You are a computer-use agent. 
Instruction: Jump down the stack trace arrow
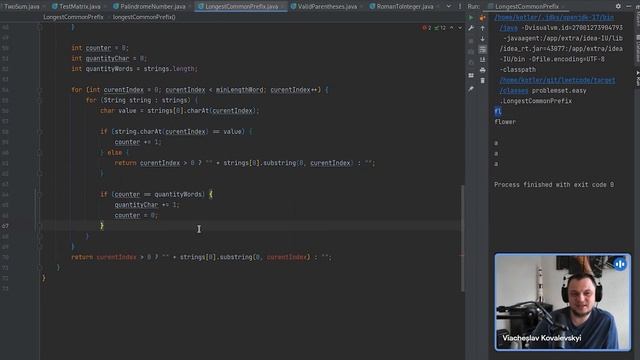point(482,39)
